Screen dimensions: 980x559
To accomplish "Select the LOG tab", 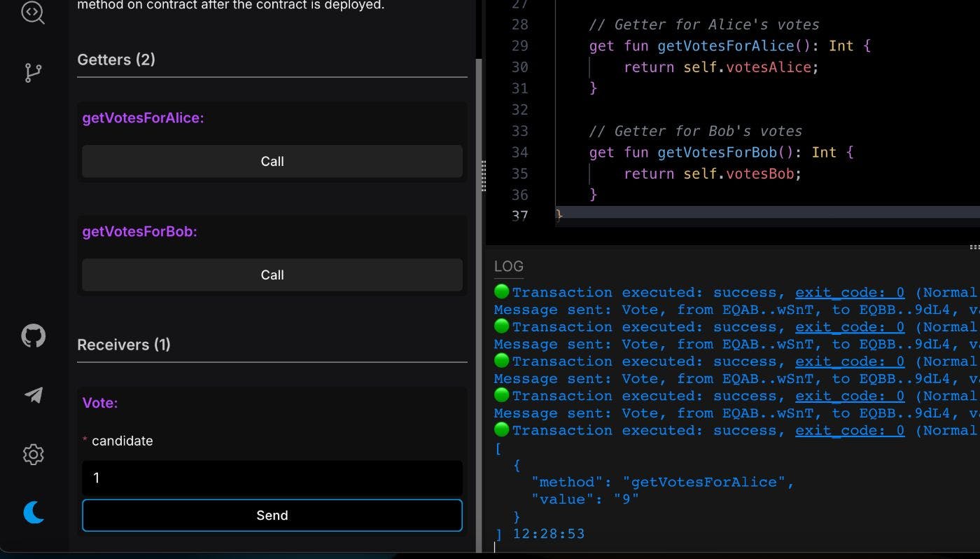I will click(x=508, y=266).
